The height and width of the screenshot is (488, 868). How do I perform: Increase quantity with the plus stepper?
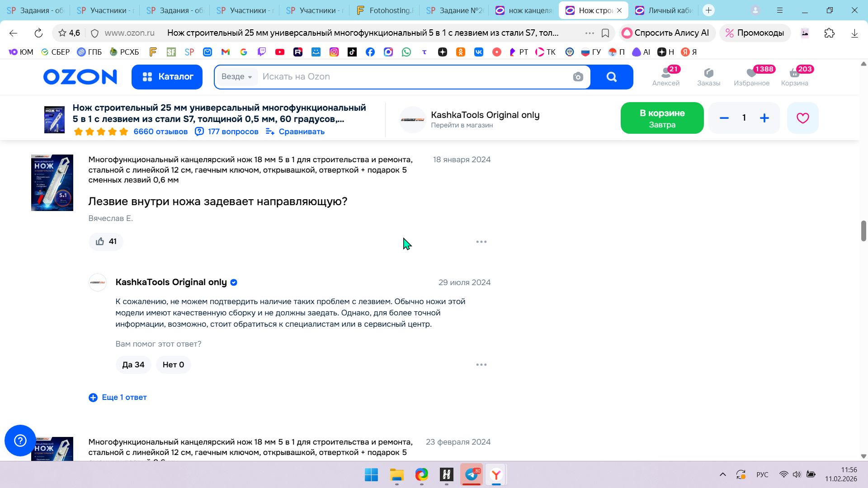(764, 118)
